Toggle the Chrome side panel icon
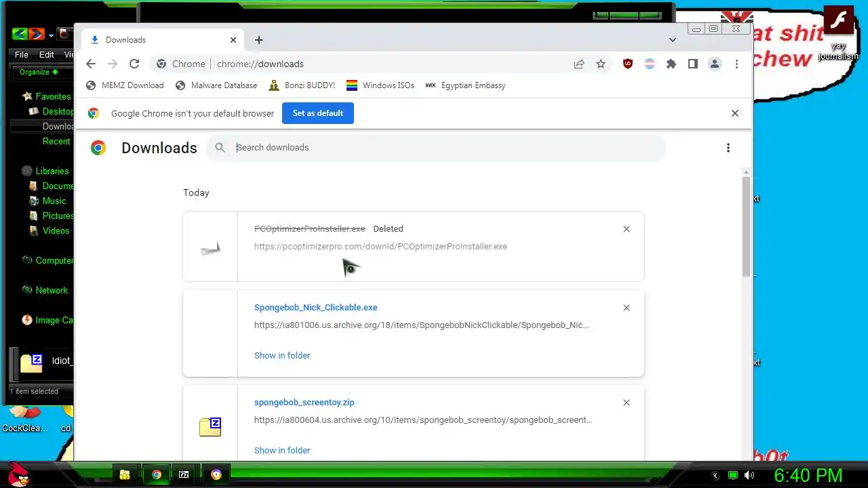Image resolution: width=868 pixels, height=488 pixels. pyautogui.click(x=693, y=64)
